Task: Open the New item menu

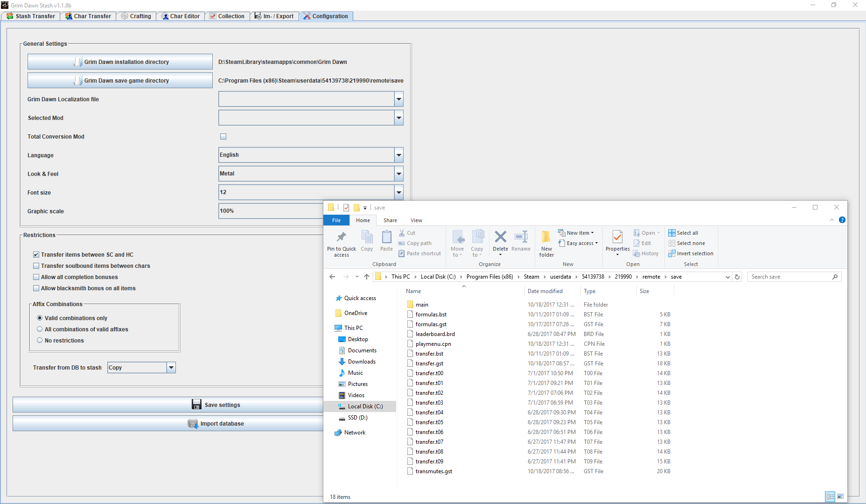Action: point(576,233)
